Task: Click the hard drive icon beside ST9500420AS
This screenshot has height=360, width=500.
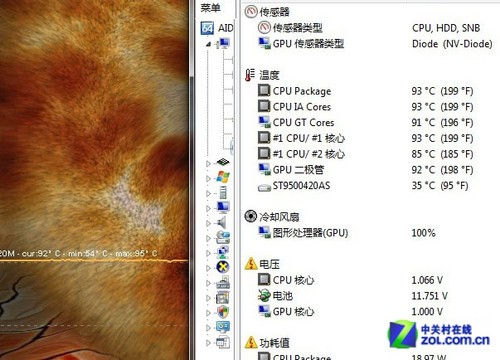Action: click(264, 188)
